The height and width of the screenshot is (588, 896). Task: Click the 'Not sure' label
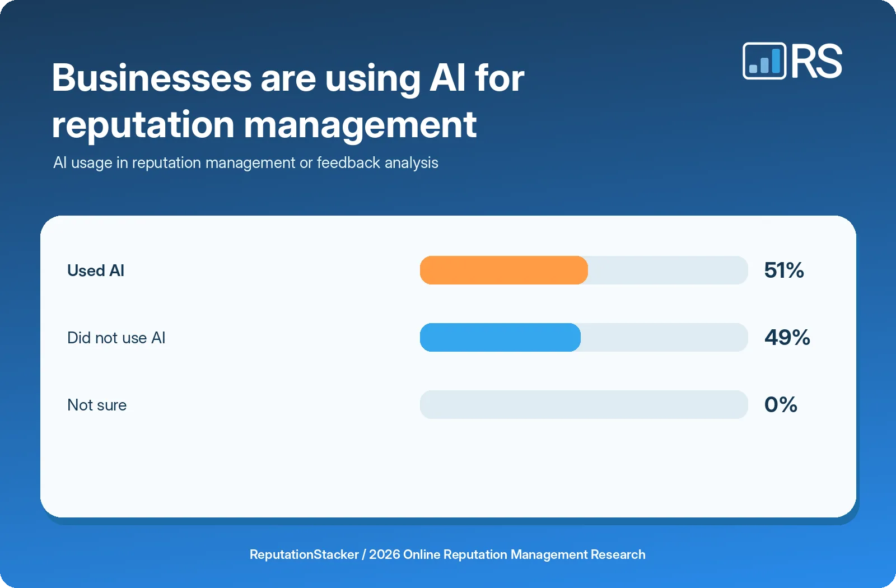97,405
